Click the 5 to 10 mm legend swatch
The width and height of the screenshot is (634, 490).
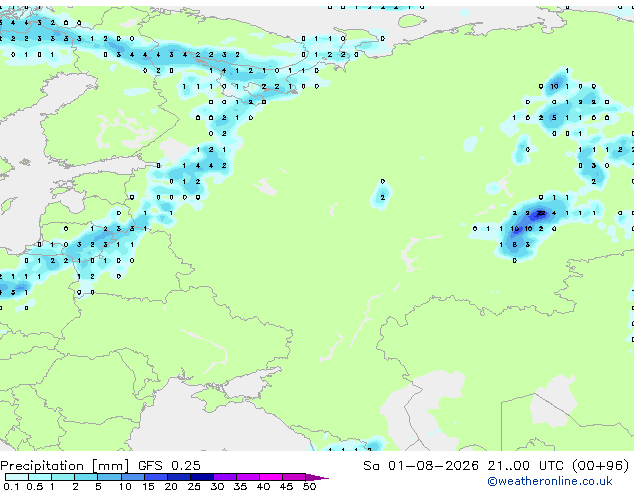pos(109,477)
